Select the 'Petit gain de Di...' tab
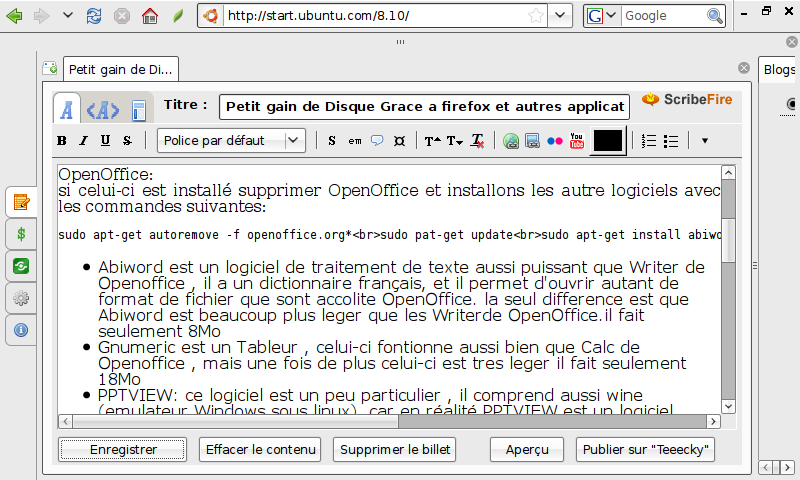Screen dimensions: 800x480 [x=121, y=69]
